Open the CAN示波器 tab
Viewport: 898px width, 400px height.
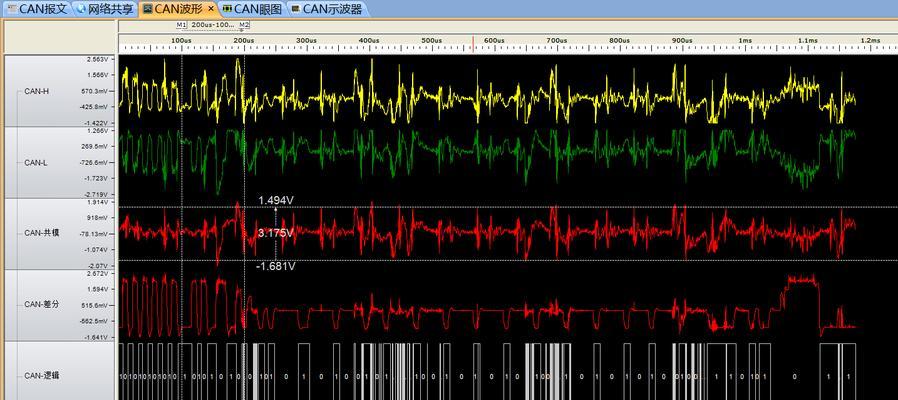[x=326, y=9]
